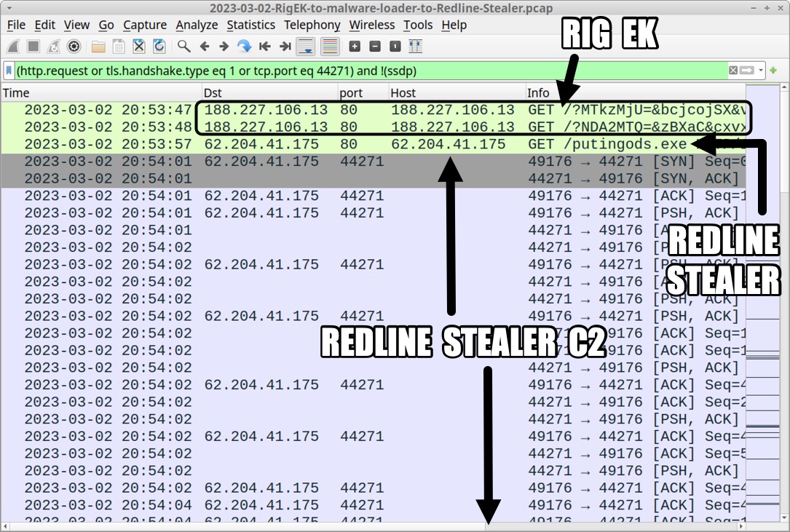This screenshot has height=532, width=790.
Task: Open a capture file via folder icon
Action: (x=98, y=47)
